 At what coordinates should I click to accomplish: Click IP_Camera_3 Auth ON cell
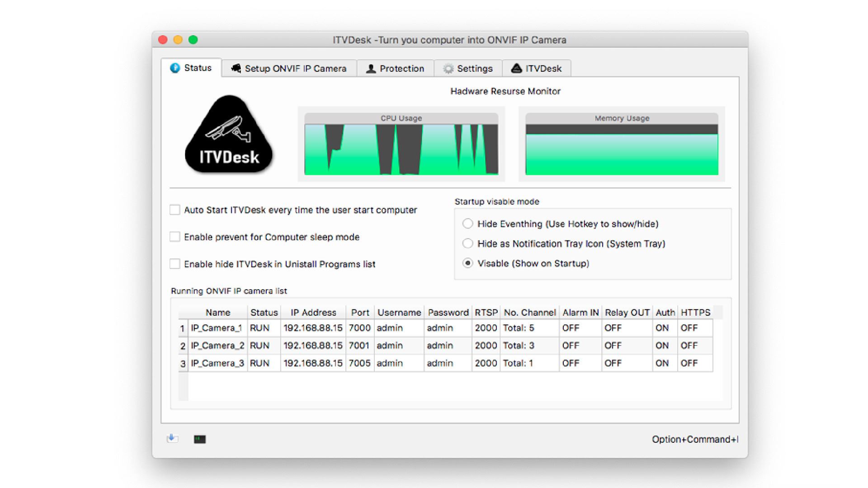coord(665,363)
